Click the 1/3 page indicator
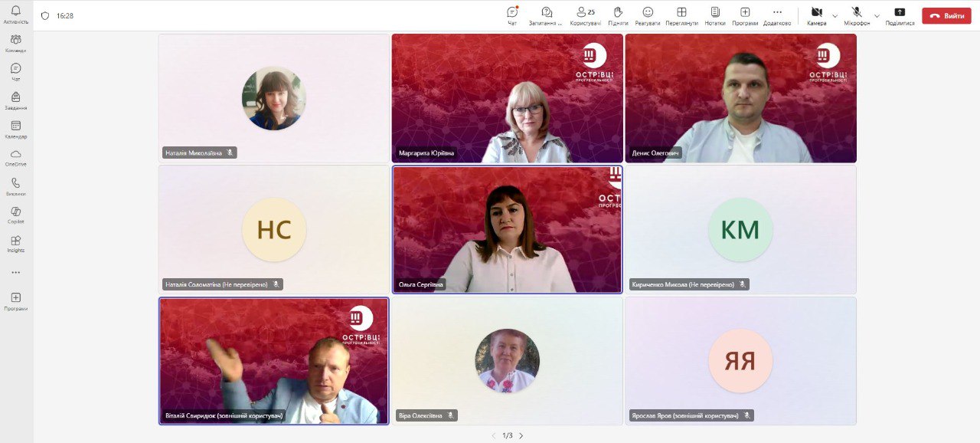This screenshot has width=980, height=443. (508, 435)
